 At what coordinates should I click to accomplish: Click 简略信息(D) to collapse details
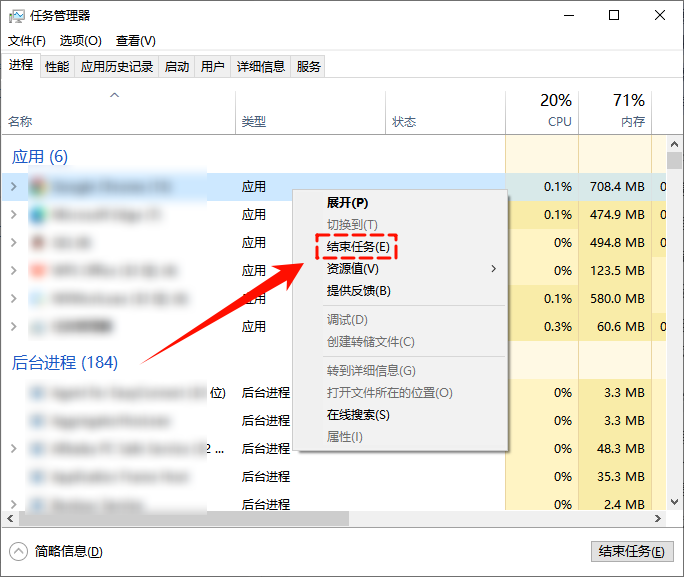click(68, 551)
